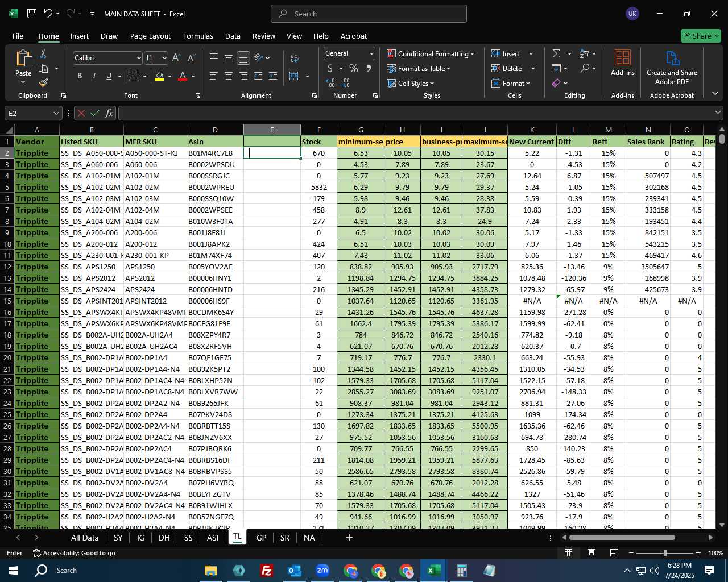Apply the comma style icon
Screen dimensions: 728x582
pos(369,68)
